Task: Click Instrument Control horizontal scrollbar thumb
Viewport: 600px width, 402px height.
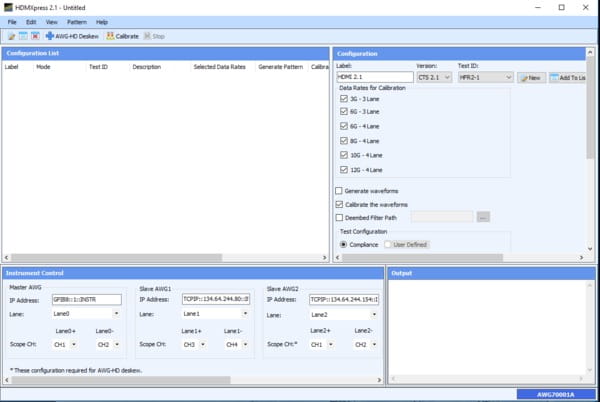Action: (121, 380)
